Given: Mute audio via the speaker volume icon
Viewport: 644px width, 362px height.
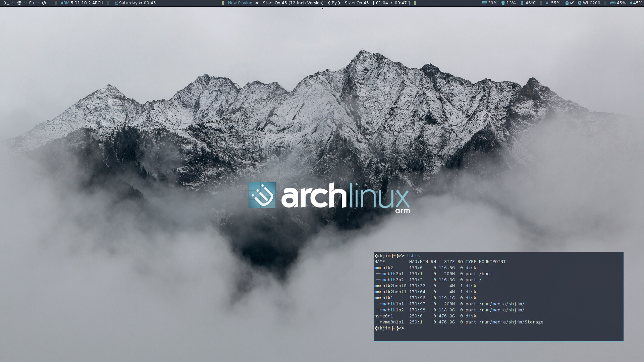Looking at the screenshot, I should (631, 3).
